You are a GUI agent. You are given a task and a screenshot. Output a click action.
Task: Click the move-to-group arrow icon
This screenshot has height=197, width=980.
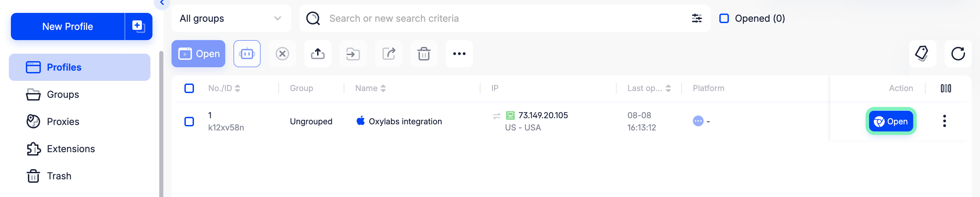pyautogui.click(x=353, y=54)
